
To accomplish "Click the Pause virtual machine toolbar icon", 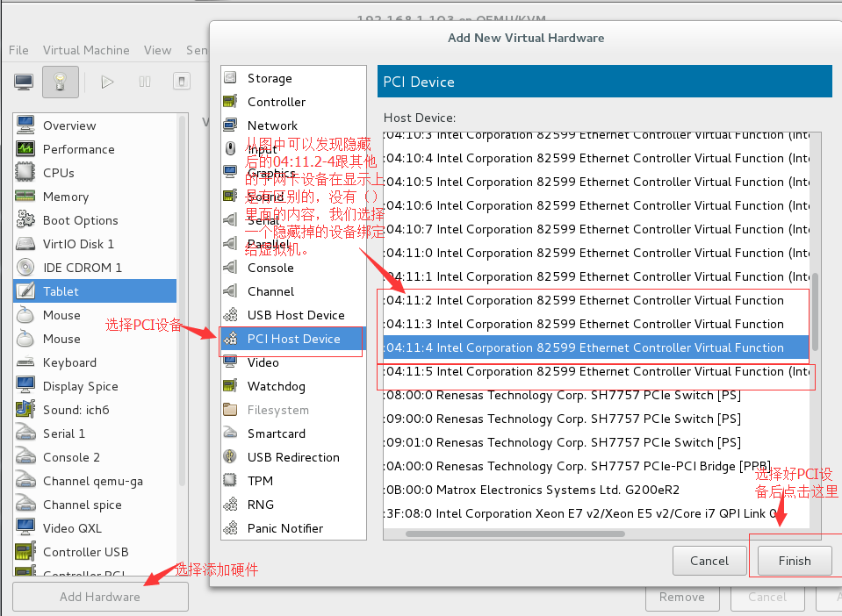I will coord(145,82).
